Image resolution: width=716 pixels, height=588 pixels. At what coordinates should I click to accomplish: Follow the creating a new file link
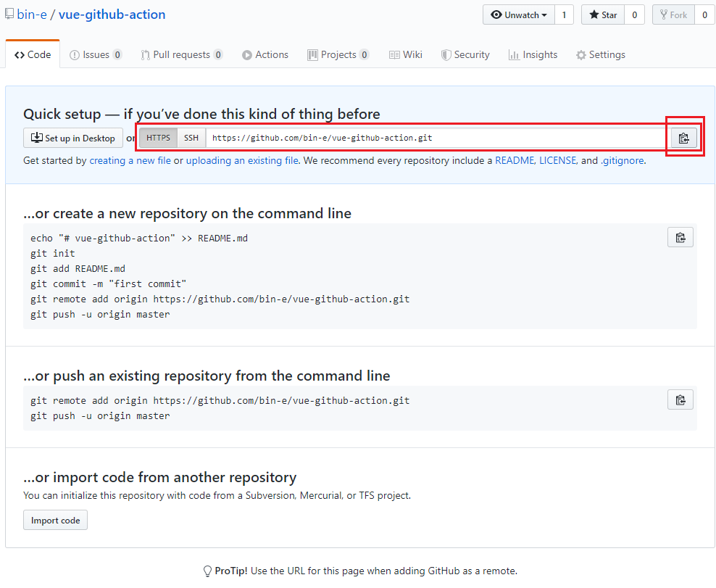tap(130, 160)
